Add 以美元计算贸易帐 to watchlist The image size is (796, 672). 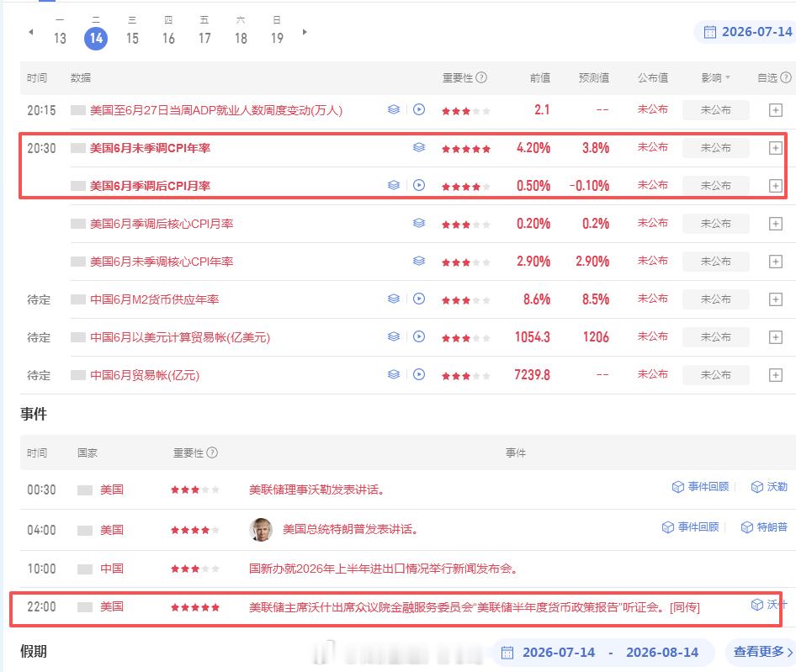[776, 337]
